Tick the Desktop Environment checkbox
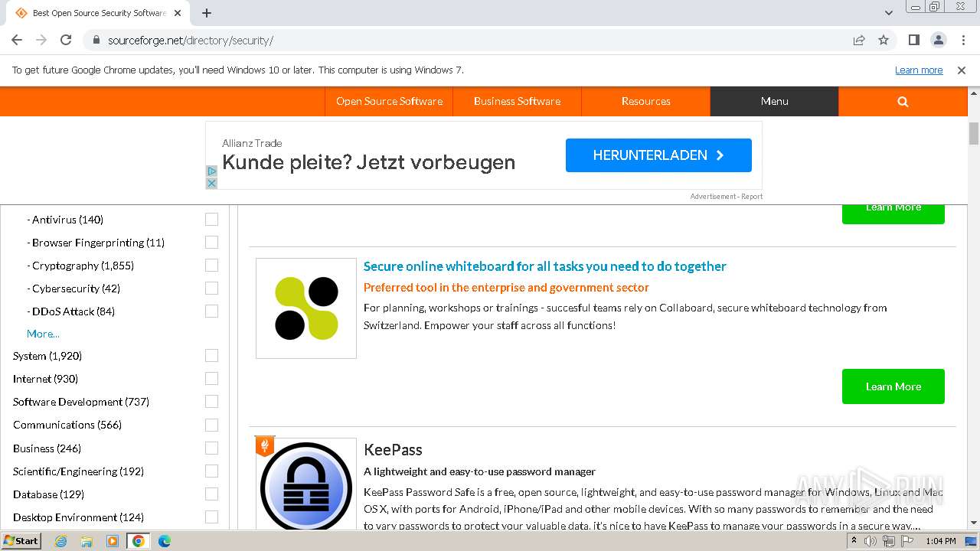The width and height of the screenshot is (980, 551). 212,517
